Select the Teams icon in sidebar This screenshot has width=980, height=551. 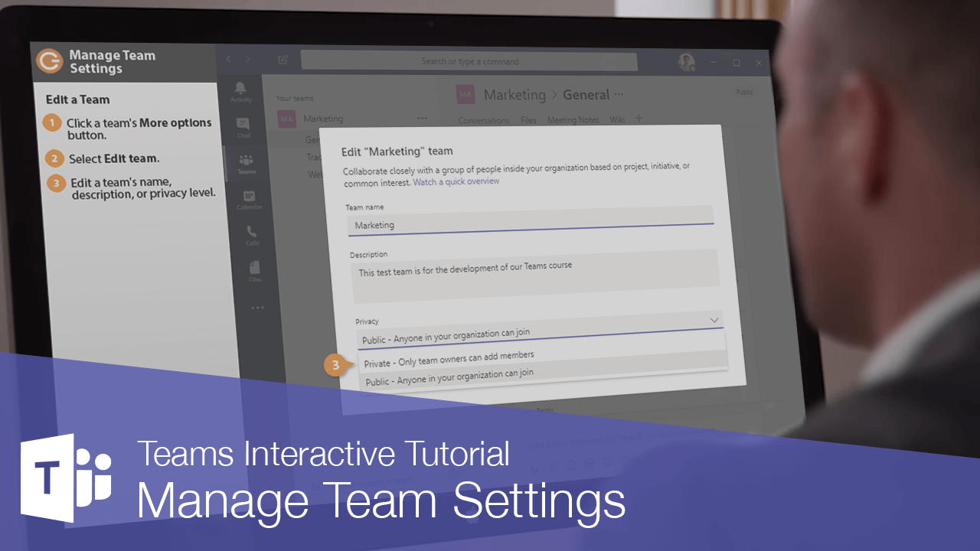(x=247, y=161)
